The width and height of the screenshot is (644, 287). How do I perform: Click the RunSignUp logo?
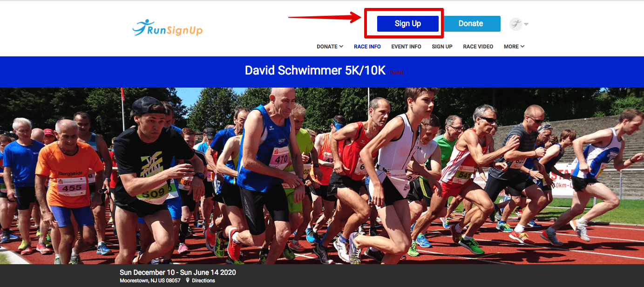[167, 28]
